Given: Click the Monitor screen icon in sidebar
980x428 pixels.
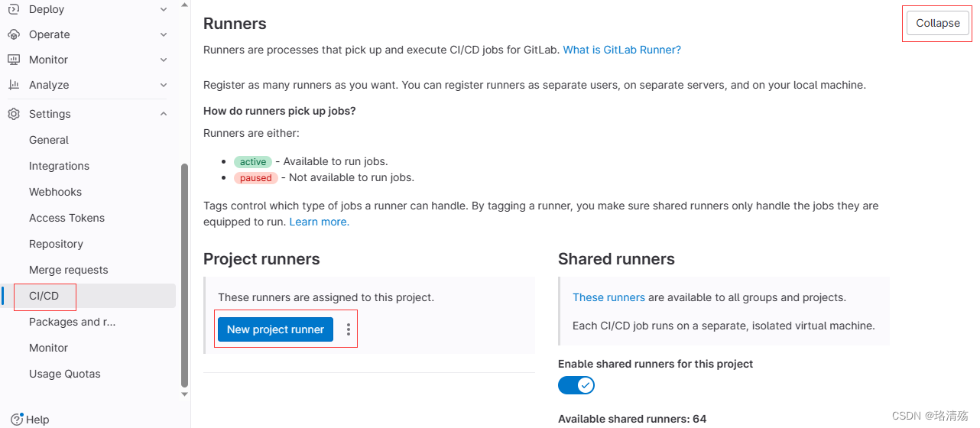Looking at the screenshot, I should [14, 60].
